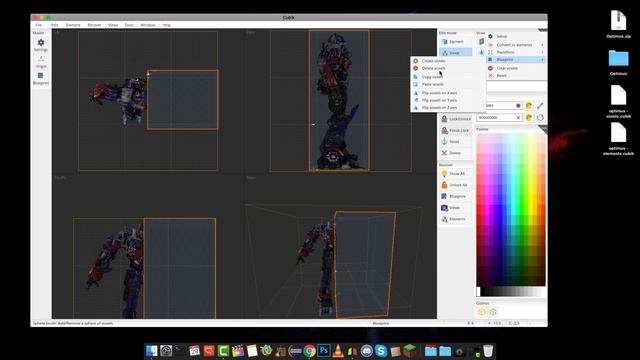Select Setup in the voxel menu
This screenshot has height=360, width=640.
(x=516, y=36)
